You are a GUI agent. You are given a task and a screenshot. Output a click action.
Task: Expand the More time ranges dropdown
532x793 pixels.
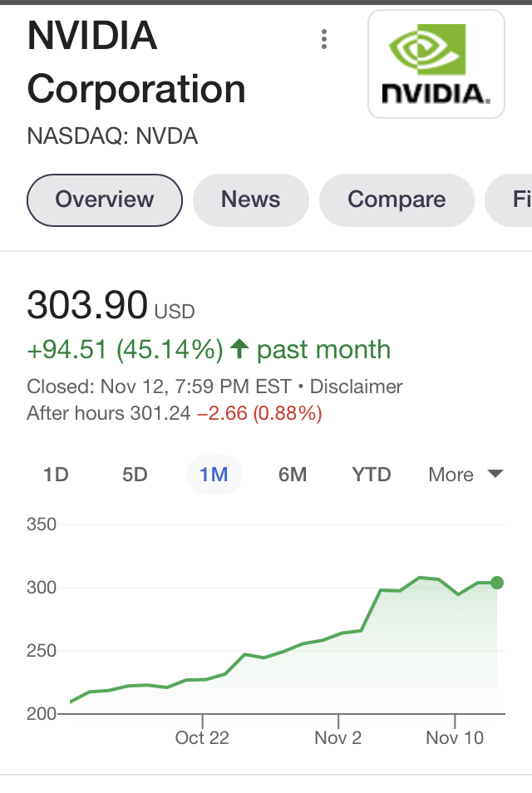[451, 475]
